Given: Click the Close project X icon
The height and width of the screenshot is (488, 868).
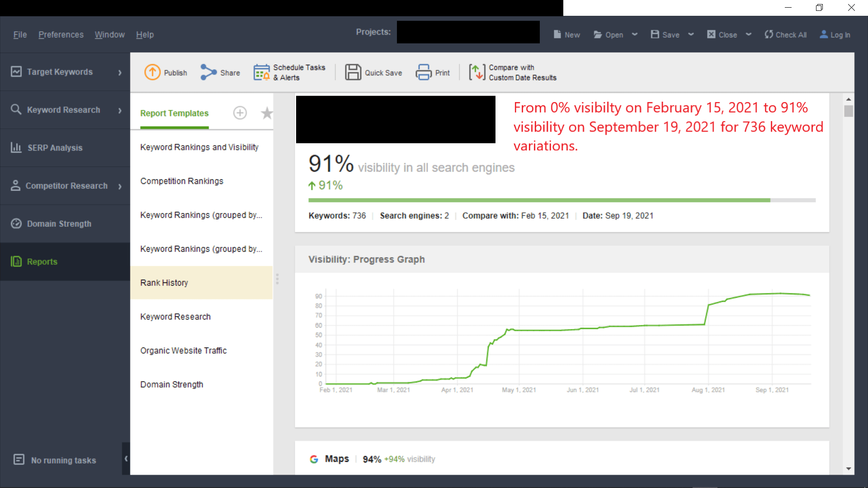Looking at the screenshot, I should pos(712,34).
